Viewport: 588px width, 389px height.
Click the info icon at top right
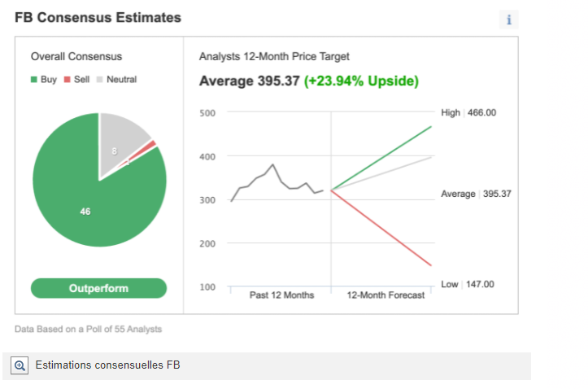point(509,20)
